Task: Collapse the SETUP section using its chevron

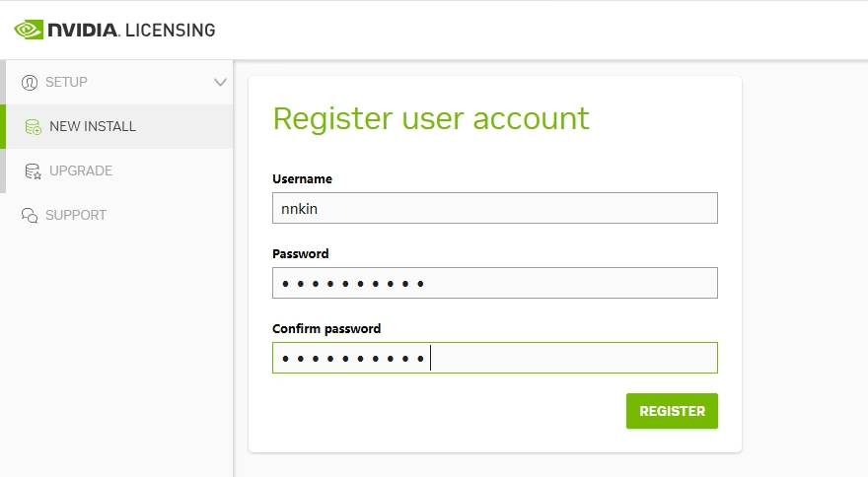Action: pyautogui.click(x=220, y=82)
